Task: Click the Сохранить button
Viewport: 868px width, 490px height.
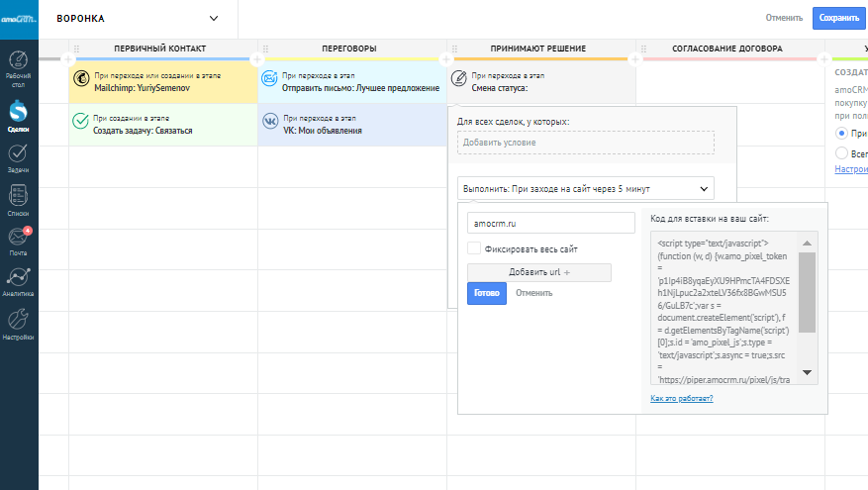Action: point(837,18)
